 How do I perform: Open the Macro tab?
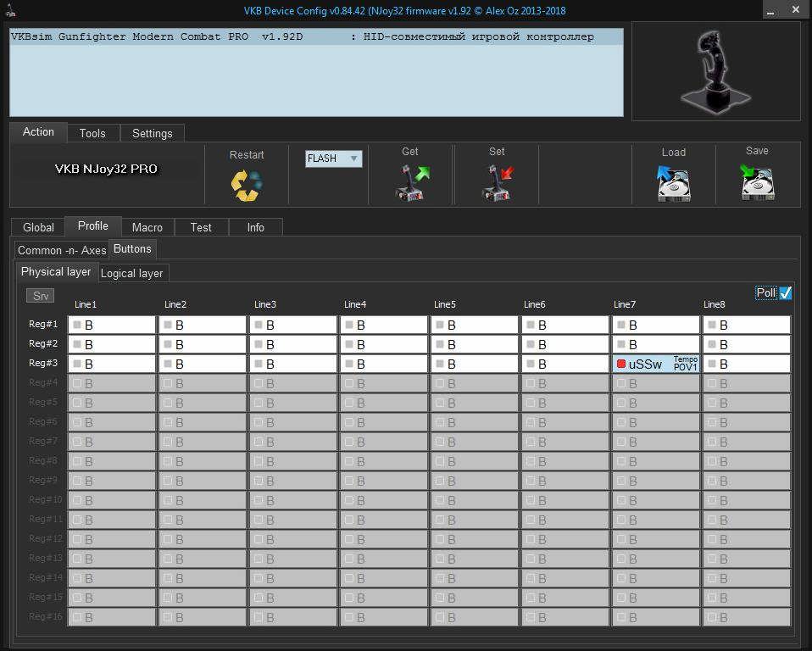(147, 227)
